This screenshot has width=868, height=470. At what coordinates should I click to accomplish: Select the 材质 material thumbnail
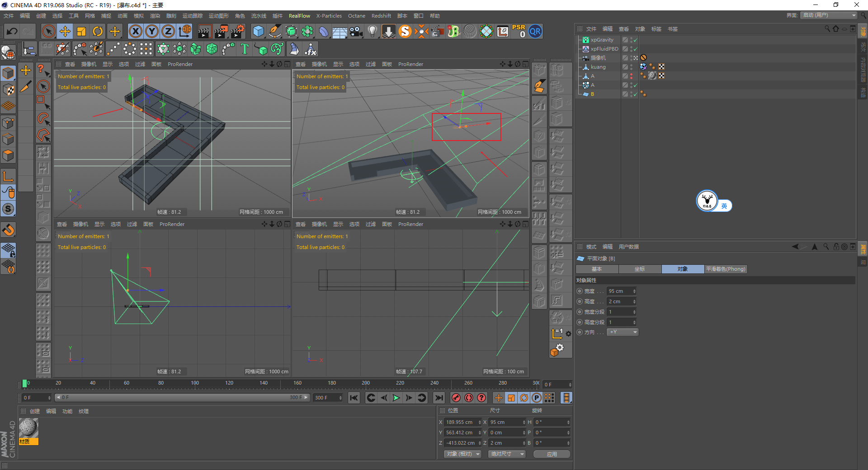(x=28, y=432)
